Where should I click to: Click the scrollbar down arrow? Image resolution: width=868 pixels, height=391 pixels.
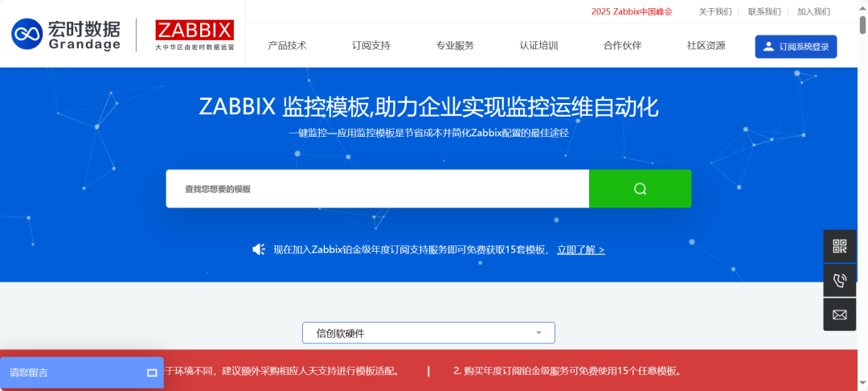pyautogui.click(x=862, y=383)
